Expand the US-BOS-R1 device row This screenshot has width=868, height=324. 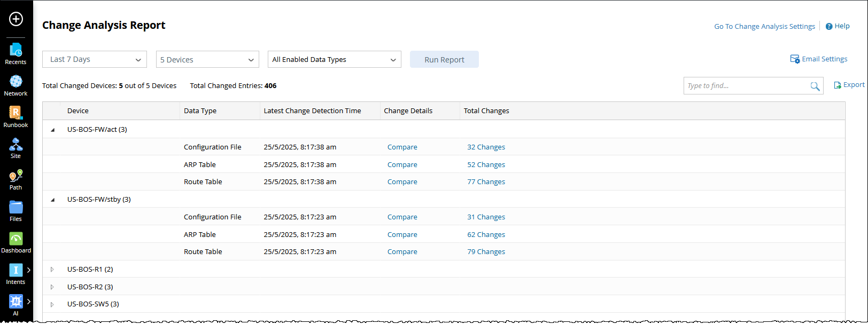tap(52, 270)
